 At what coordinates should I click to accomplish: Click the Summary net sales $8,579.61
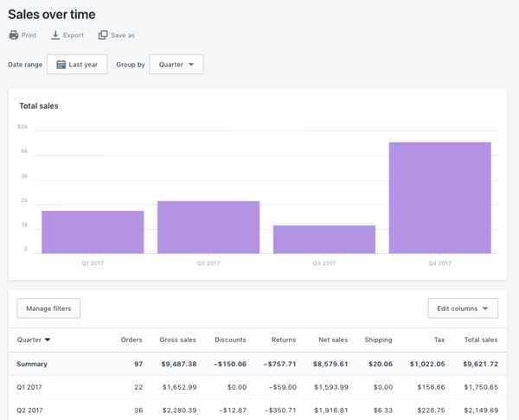pyautogui.click(x=330, y=364)
